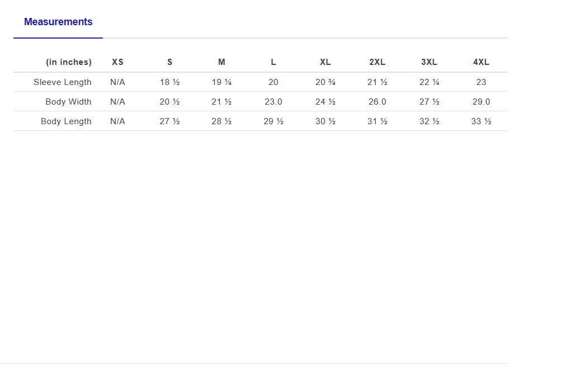
Task: Select the Body Width row label
Action: click(x=68, y=102)
